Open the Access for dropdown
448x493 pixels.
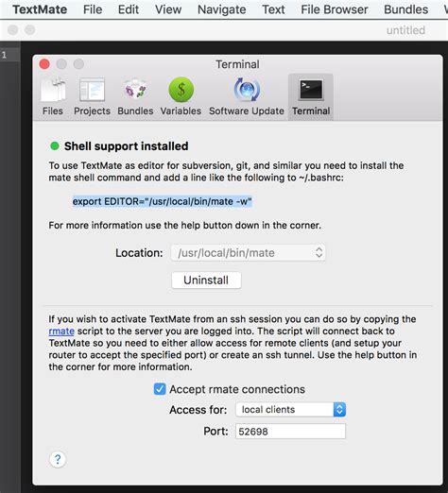coord(290,410)
